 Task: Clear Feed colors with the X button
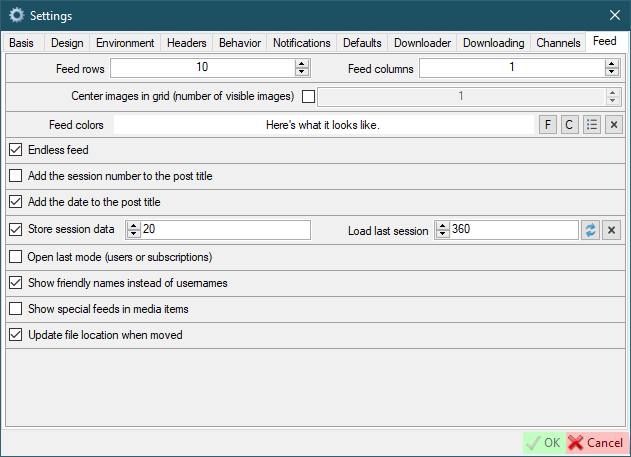tap(613, 125)
